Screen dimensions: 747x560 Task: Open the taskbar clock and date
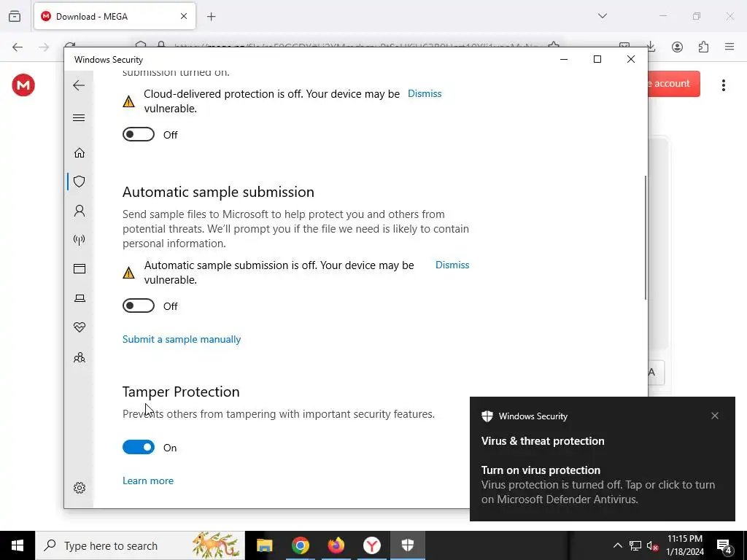[684, 545]
